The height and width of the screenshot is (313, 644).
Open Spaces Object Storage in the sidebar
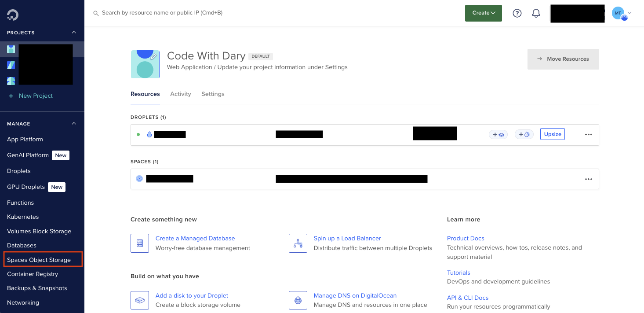pyautogui.click(x=39, y=260)
